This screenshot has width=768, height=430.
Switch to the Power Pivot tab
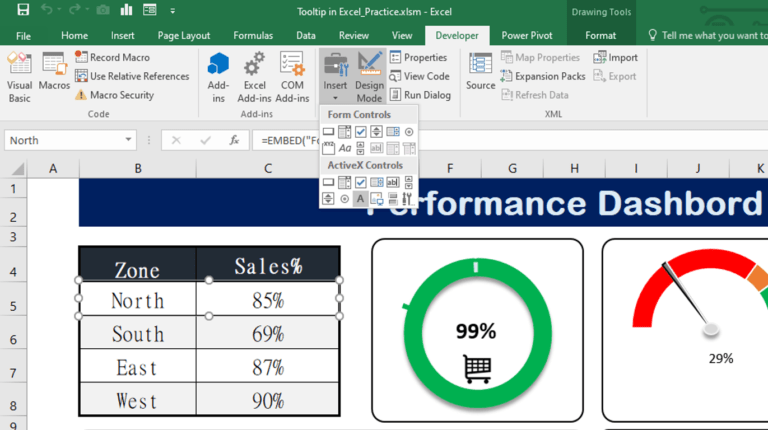[527, 35]
